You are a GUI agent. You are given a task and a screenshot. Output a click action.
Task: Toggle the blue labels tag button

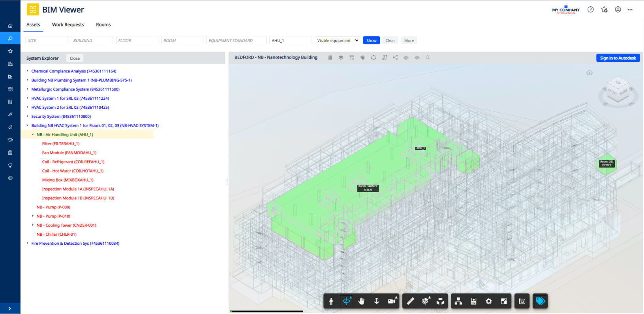[x=540, y=301]
